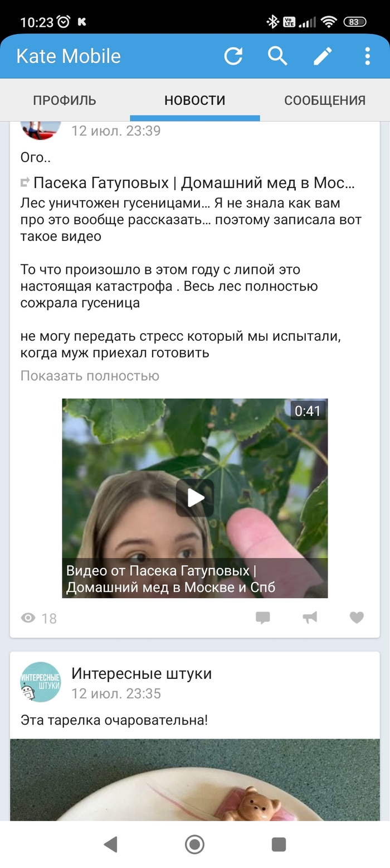Tap the Интересные штуки round avatar
Image resolution: width=390 pixels, height=868 pixels.
[41, 682]
